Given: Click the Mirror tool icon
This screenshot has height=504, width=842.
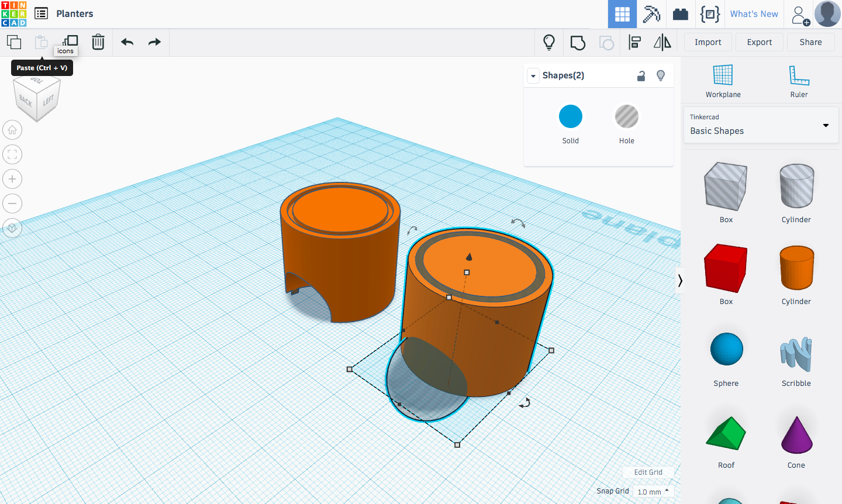Looking at the screenshot, I should (x=662, y=42).
